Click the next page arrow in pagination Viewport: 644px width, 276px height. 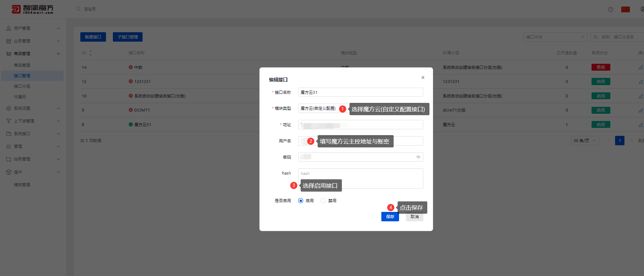632,141
